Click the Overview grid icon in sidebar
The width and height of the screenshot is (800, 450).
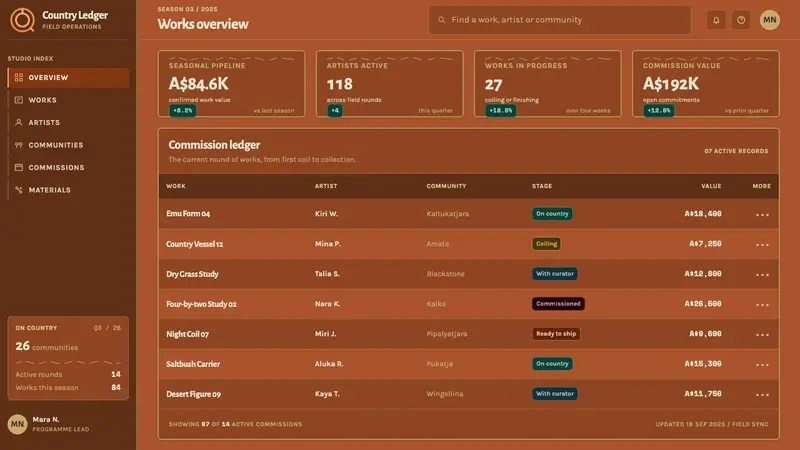19,78
